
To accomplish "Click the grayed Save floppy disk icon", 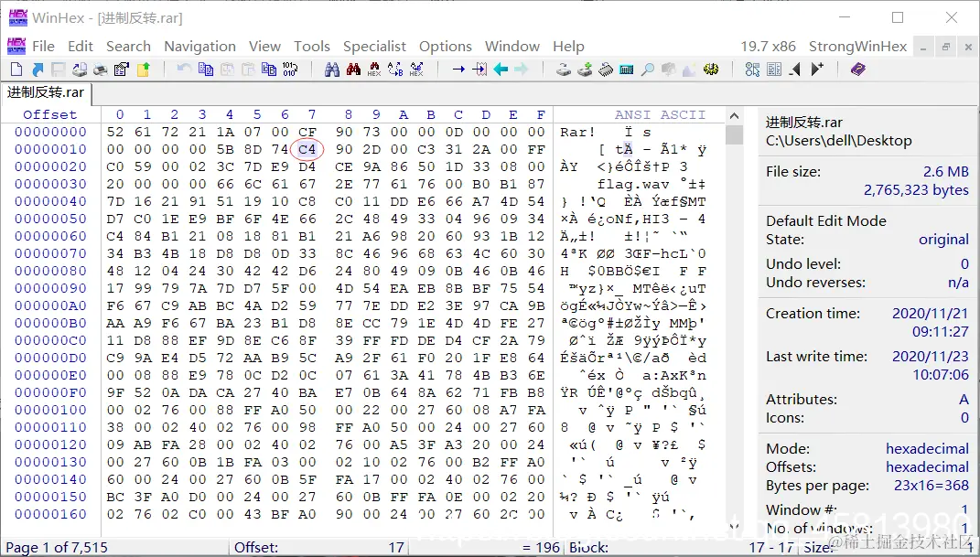I will (59, 70).
